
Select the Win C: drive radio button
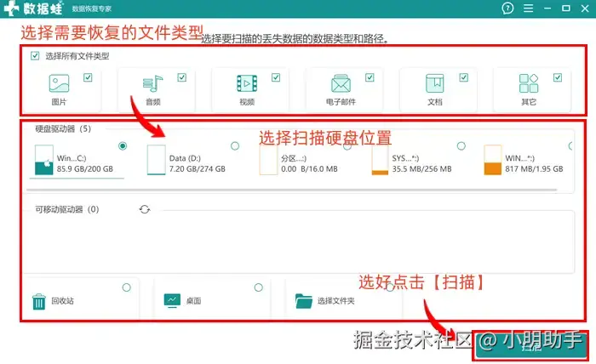point(123,145)
